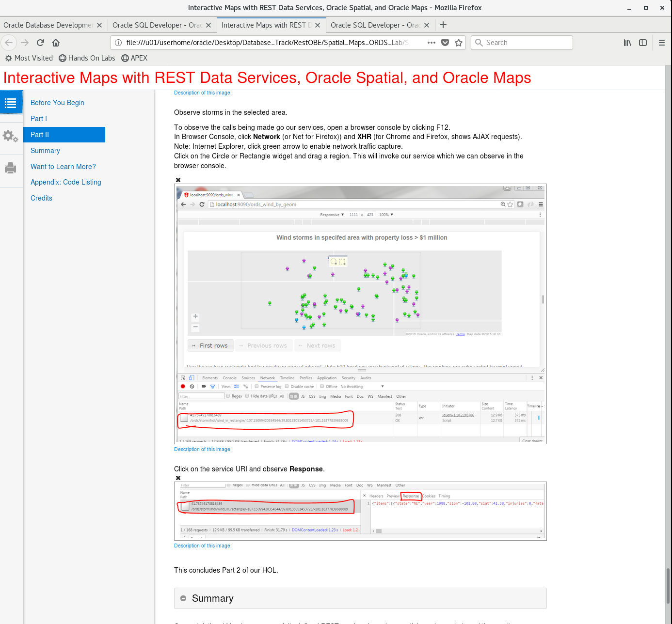Go to Before You Begin section
The image size is (672, 624).
pos(57,103)
